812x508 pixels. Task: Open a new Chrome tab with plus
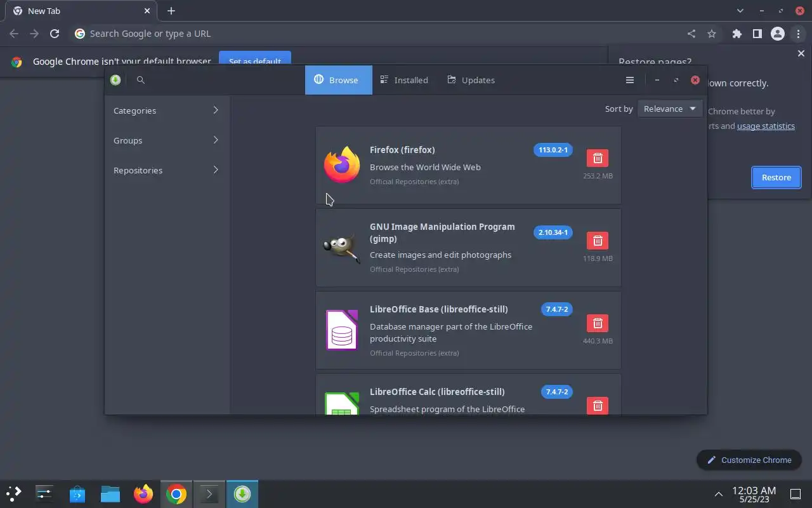click(x=171, y=11)
